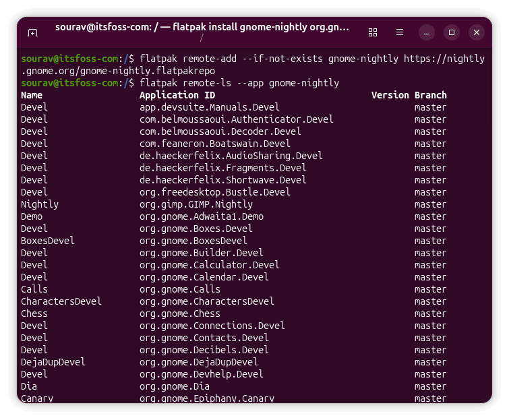This screenshot has height=420, width=509.
Task: Click app.devsuite.Manuals.Devel entry
Action: tap(210, 107)
